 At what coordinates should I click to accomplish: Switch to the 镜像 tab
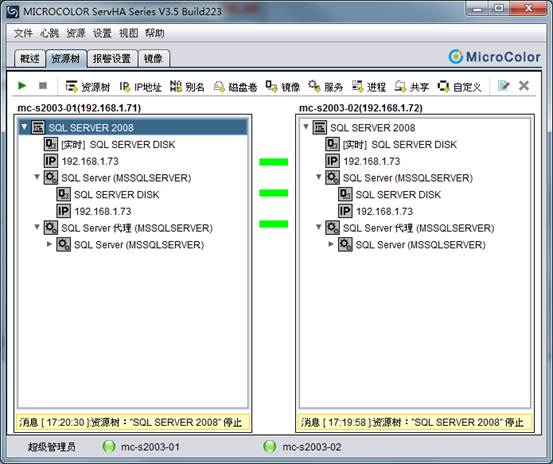pyautogui.click(x=153, y=59)
